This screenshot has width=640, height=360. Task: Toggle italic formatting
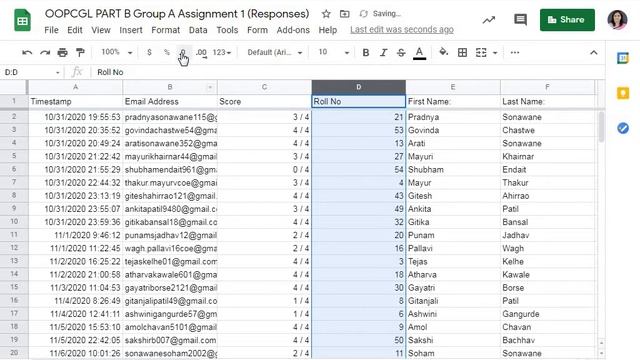[383, 53]
